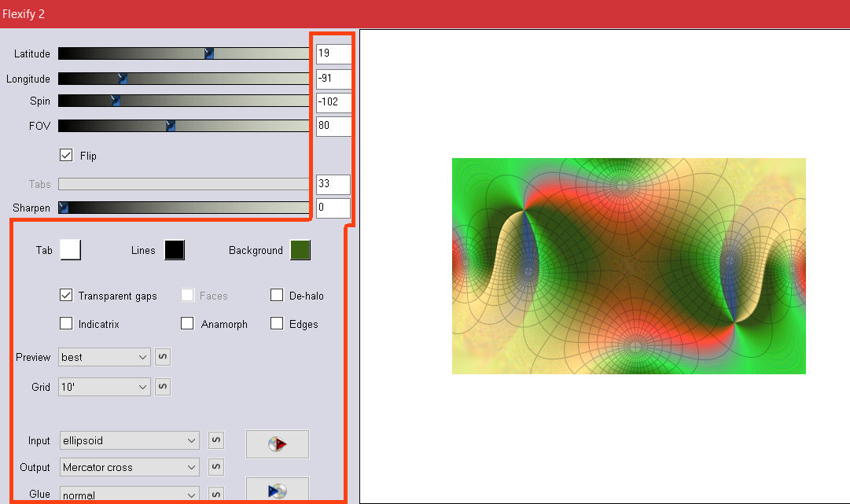Disable the Transparent gaps checkbox
The width and height of the screenshot is (850, 504).
point(66,296)
